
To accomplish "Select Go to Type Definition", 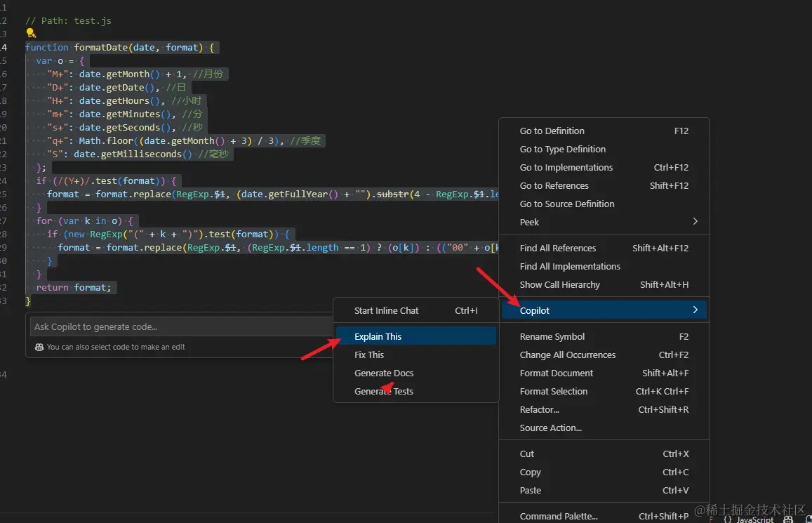I will tap(604, 149).
